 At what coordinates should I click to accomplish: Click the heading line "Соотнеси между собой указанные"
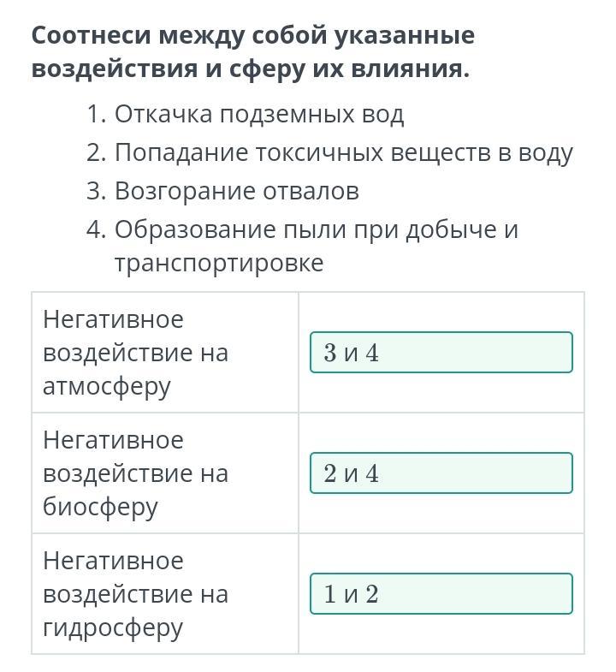(x=252, y=35)
